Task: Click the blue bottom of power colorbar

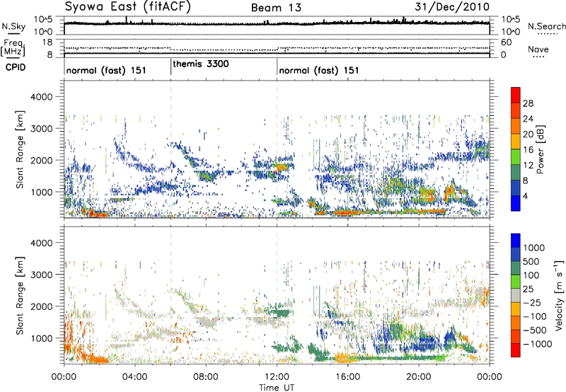Action: pos(516,203)
